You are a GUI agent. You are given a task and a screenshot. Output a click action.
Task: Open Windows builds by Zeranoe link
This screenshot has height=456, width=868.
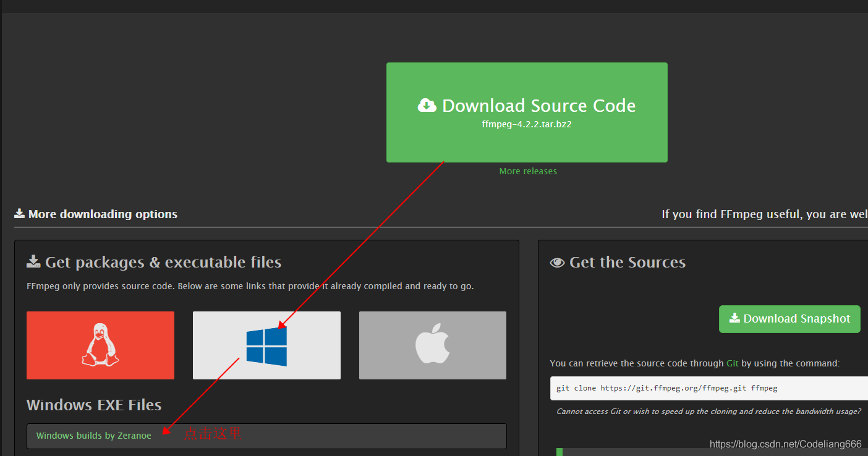(x=94, y=436)
